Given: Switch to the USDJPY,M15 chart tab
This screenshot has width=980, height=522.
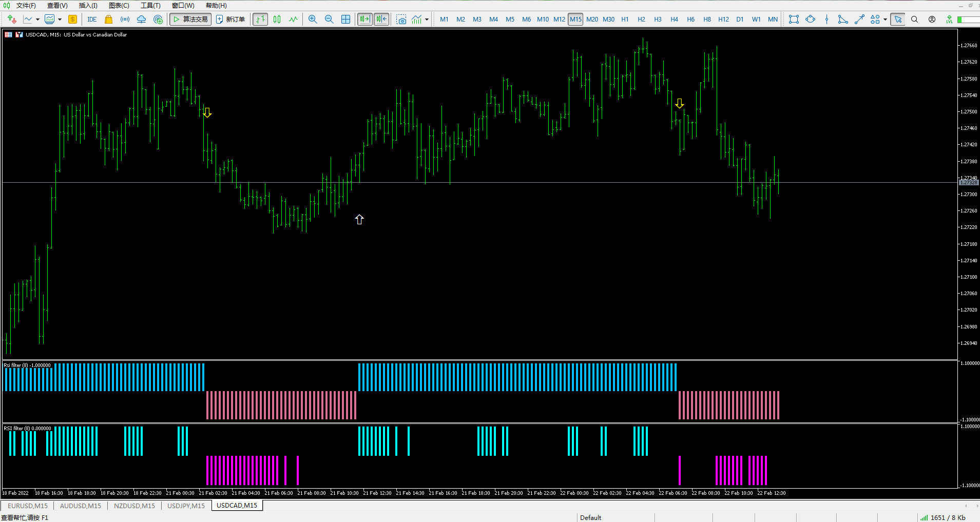Looking at the screenshot, I should click(186, 506).
